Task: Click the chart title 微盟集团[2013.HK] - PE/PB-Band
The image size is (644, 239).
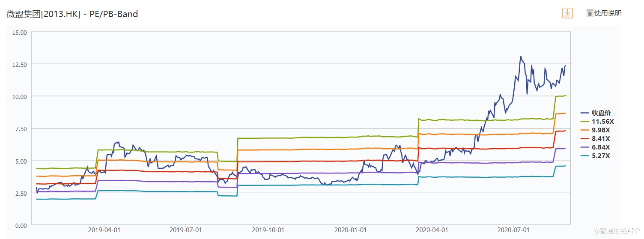Action: pyautogui.click(x=72, y=14)
